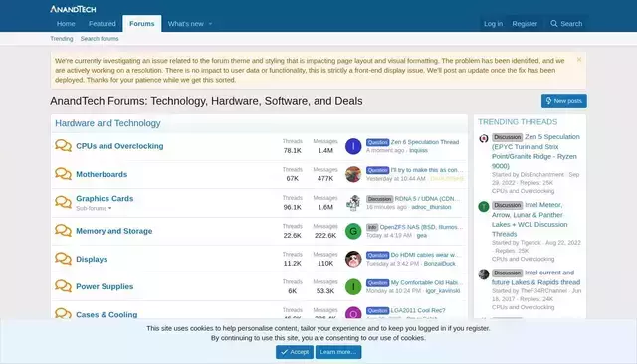Open Intel current and future Lakes thread
The image size is (637, 364).
(x=535, y=277)
